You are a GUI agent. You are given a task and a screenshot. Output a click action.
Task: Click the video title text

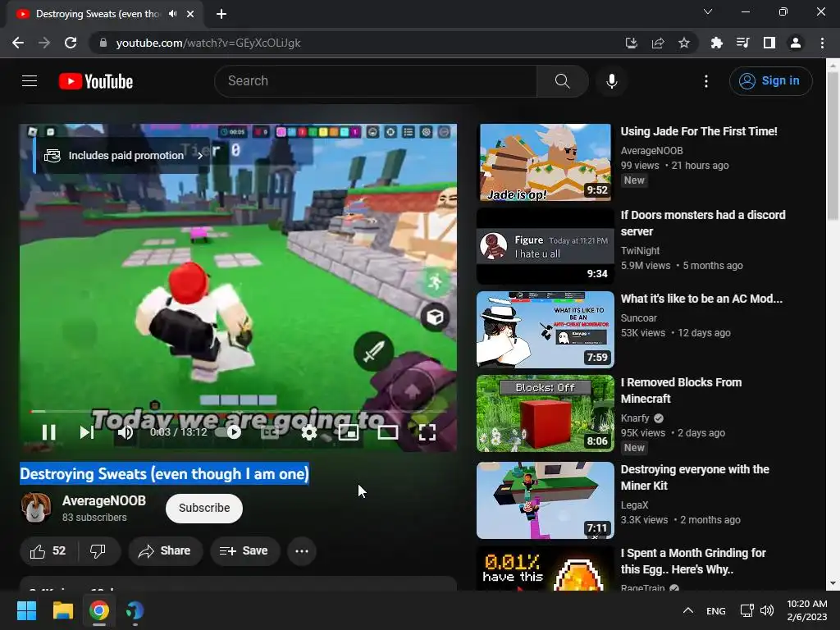(164, 473)
